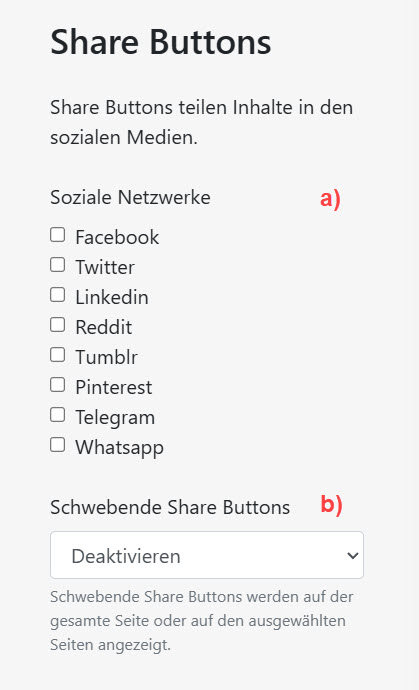Check the Linkedin share option
The width and height of the screenshot is (419, 690).
pyautogui.click(x=58, y=295)
